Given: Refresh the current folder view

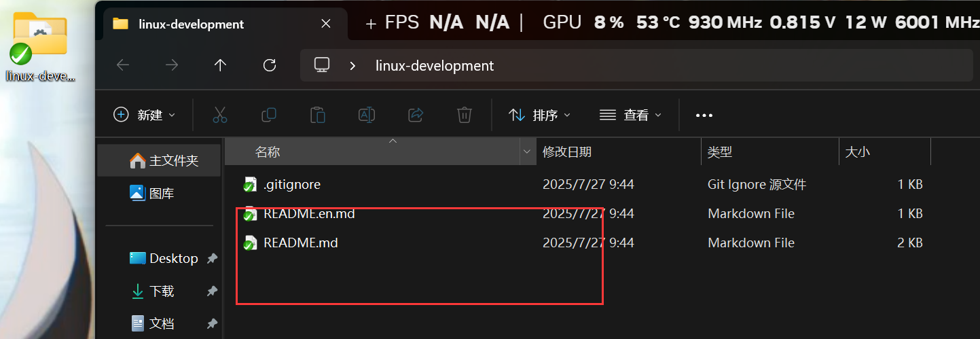Looking at the screenshot, I should [270, 65].
